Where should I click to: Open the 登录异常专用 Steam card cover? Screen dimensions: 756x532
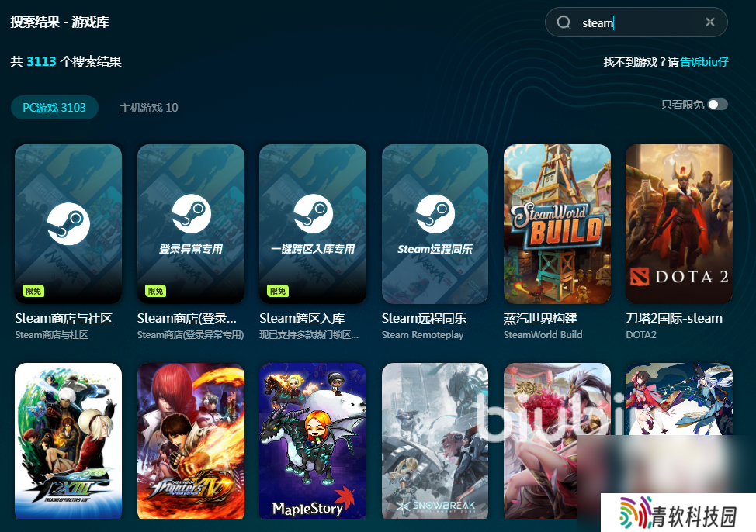(191, 224)
